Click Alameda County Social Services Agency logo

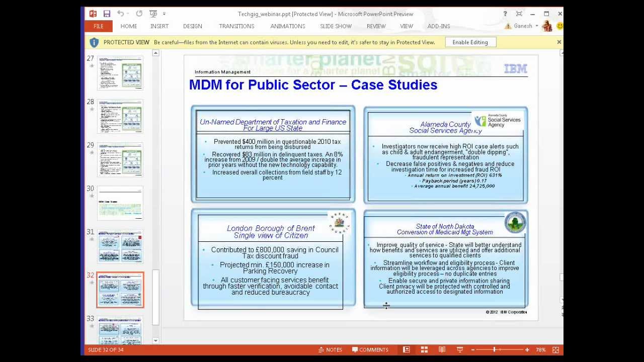click(498, 120)
